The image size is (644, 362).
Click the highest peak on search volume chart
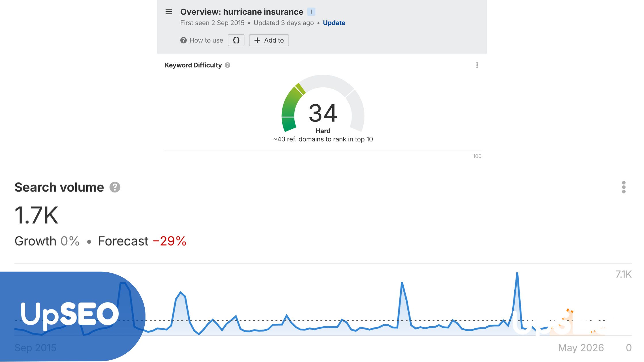[x=517, y=273]
